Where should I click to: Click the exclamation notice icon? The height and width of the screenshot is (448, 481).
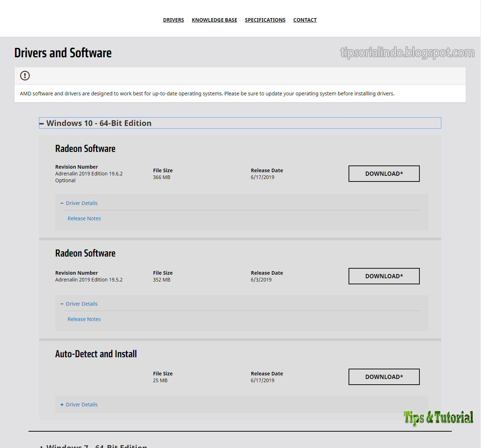coord(25,75)
